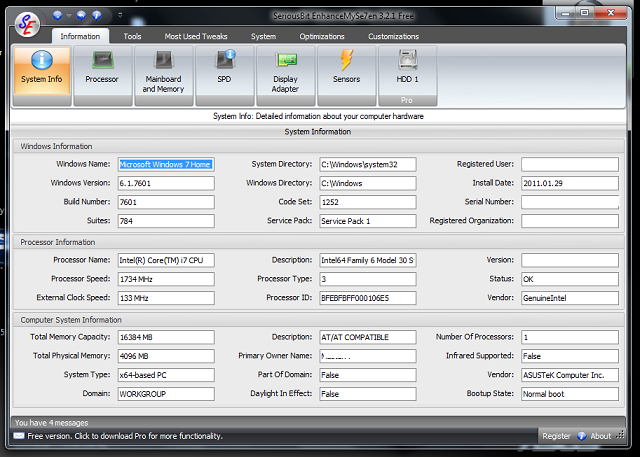Click the empty Registered User field
640x457 pixels.
tap(570, 164)
